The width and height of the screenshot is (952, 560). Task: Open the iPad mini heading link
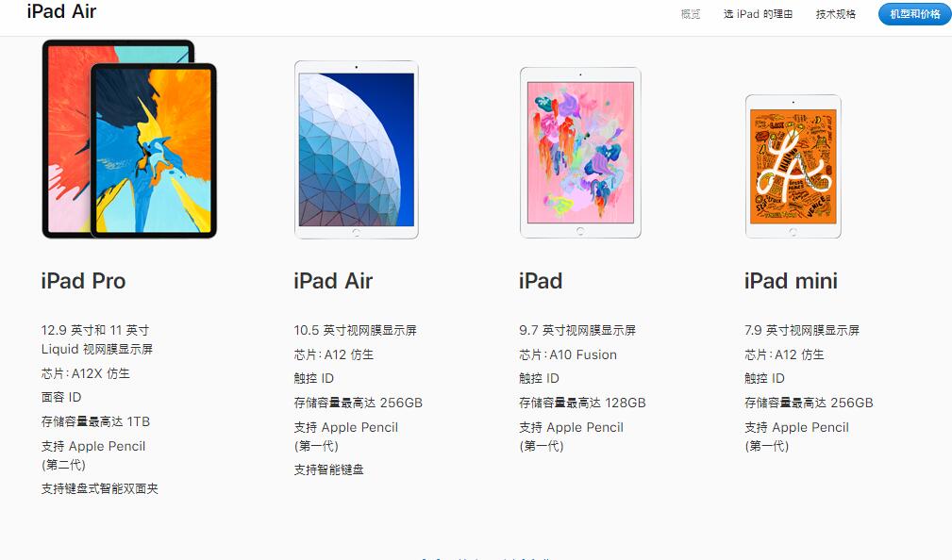coord(791,281)
